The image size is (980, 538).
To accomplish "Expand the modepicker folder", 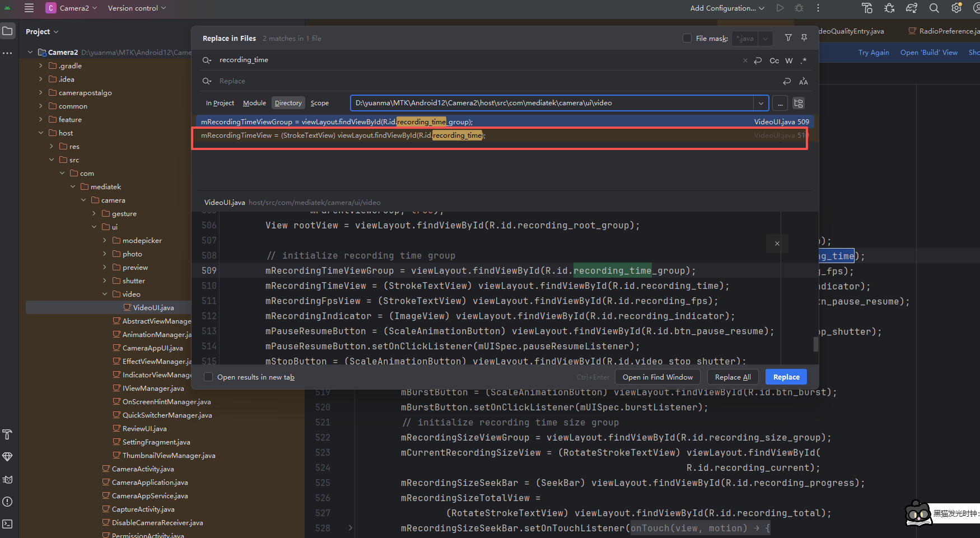I will point(105,240).
